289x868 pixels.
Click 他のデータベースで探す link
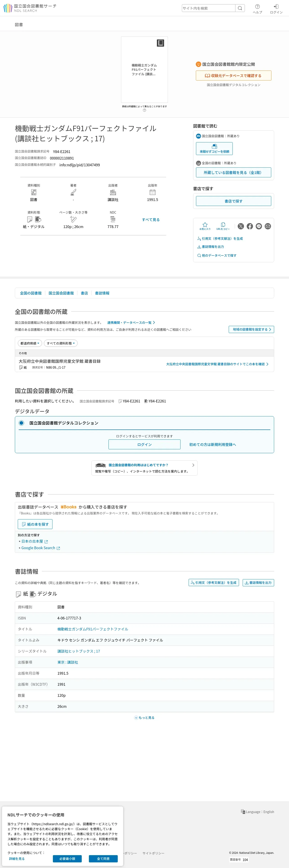217,255
